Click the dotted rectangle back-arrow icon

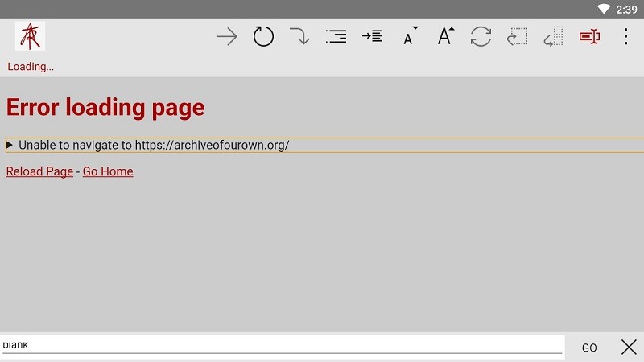pyautogui.click(x=517, y=36)
